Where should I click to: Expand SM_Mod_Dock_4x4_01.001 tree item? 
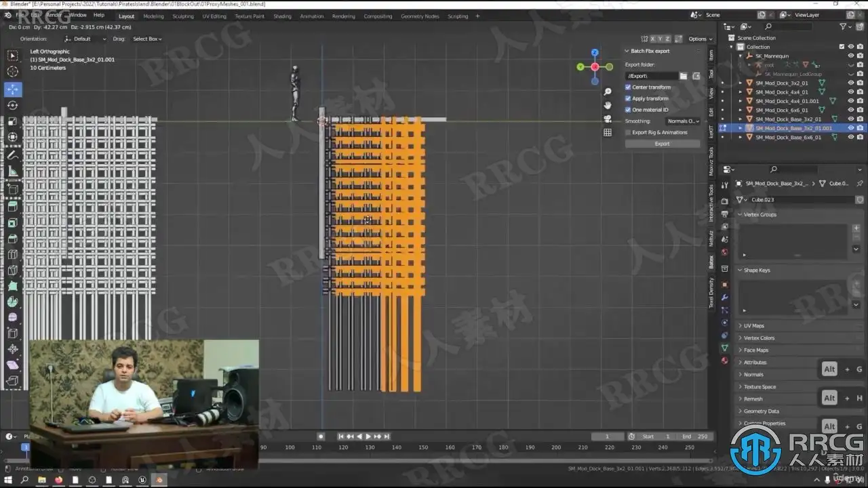click(741, 101)
